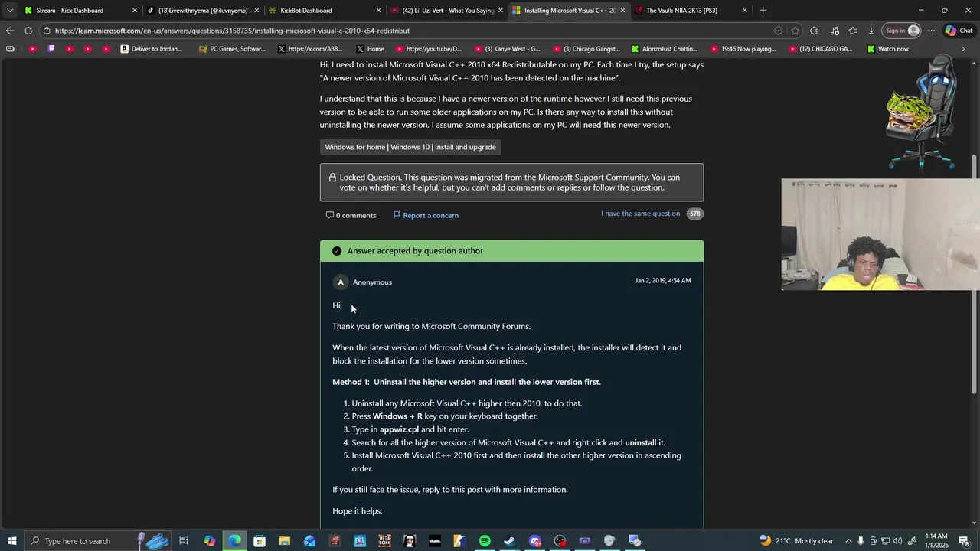This screenshot has width=980, height=551.
Task: Select Installing Microsoft Visual C++ tab
Action: (569, 11)
